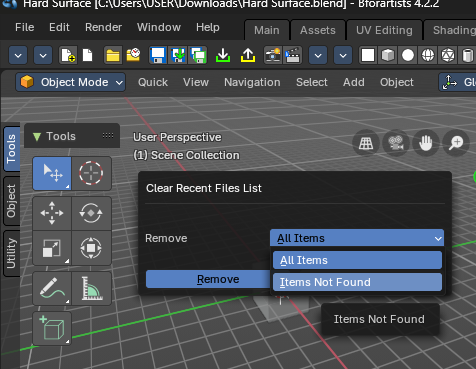Click the Render Image camera icon
476x369 pixels.
273,55
